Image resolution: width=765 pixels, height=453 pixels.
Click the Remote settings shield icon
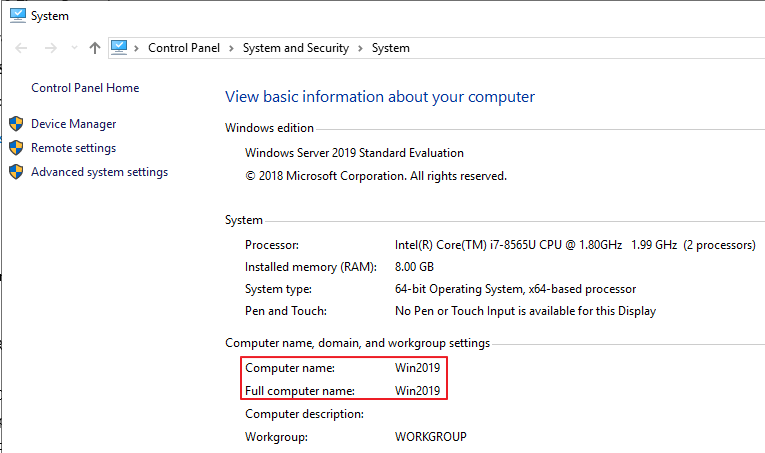tap(16, 148)
